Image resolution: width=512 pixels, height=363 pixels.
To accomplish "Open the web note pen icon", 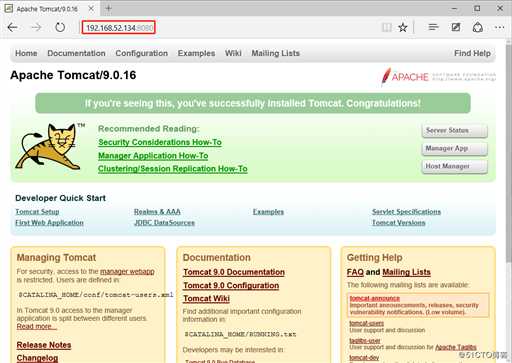I will [x=456, y=27].
